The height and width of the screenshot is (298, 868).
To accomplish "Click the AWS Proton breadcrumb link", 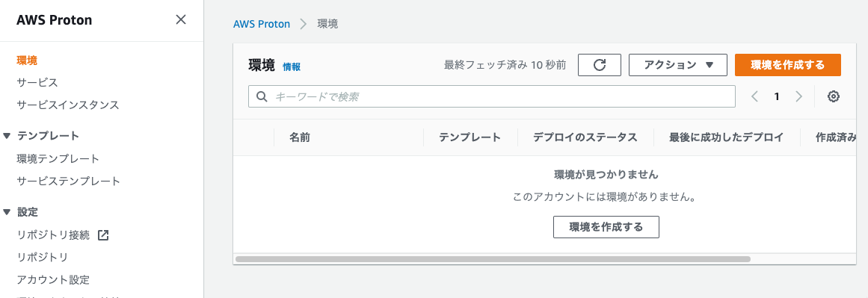I will click(262, 25).
